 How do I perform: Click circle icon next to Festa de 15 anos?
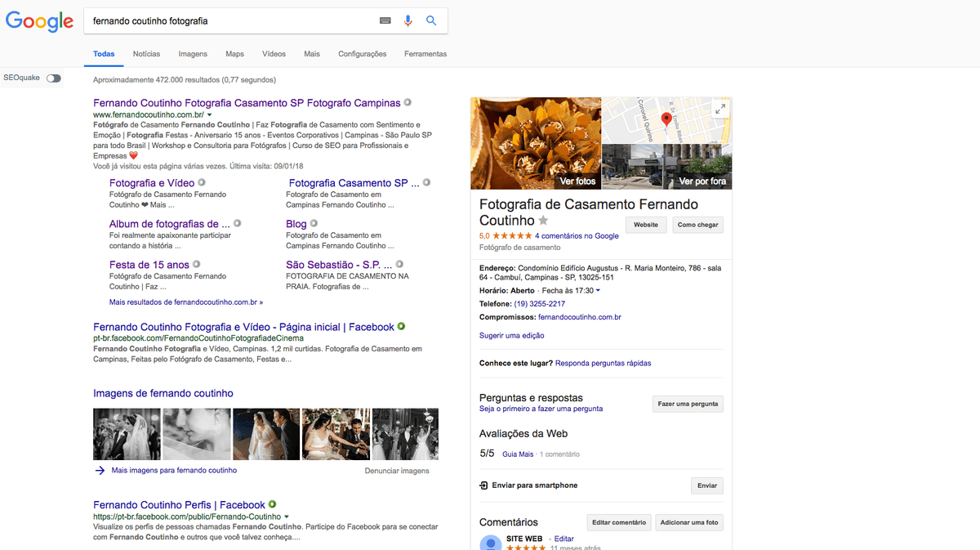pos(197,264)
